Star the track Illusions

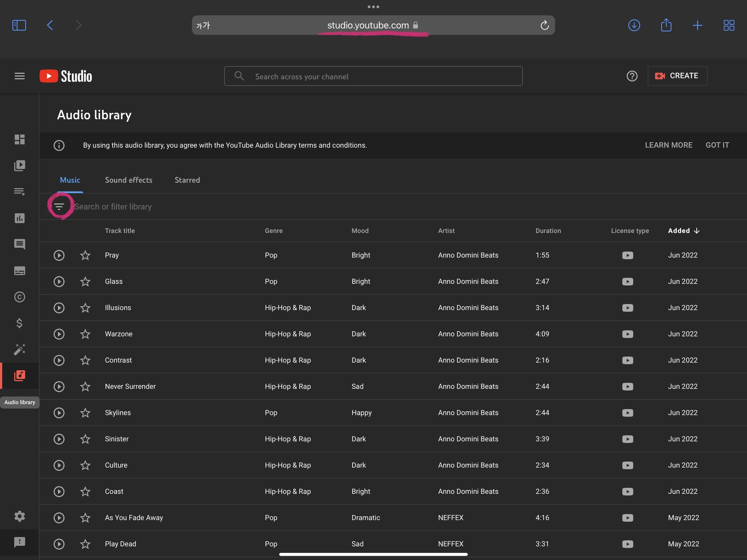click(x=85, y=308)
